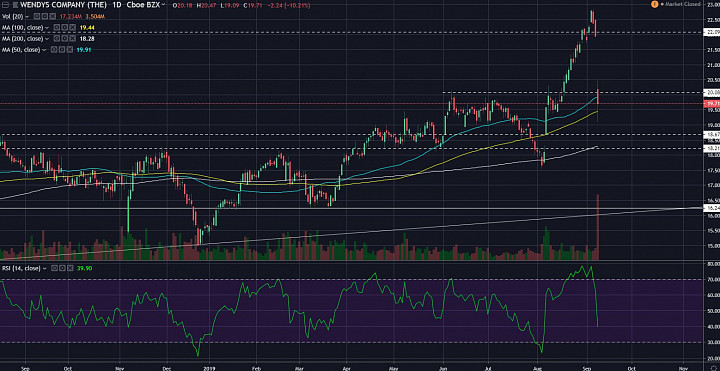This screenshot has width=720, height=371.
Task: Hide the MA (50, close) indicator
Action: pos(54,50)
